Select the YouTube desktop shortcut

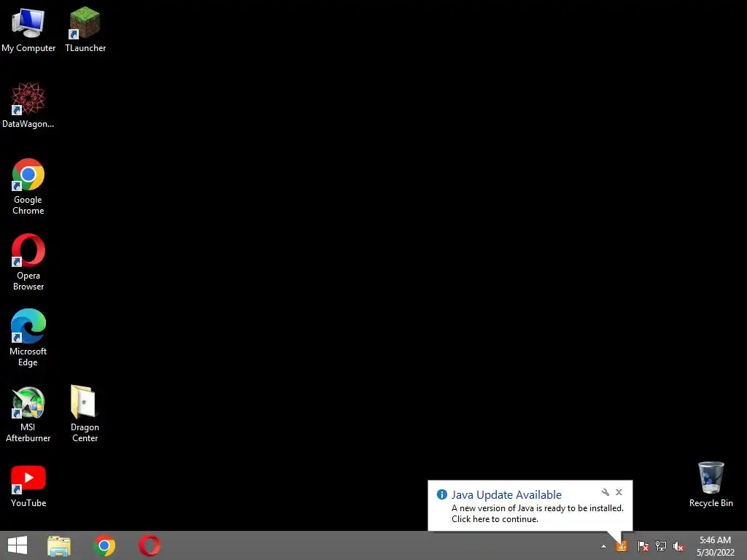pyautogui.click(x=28, y=486)
